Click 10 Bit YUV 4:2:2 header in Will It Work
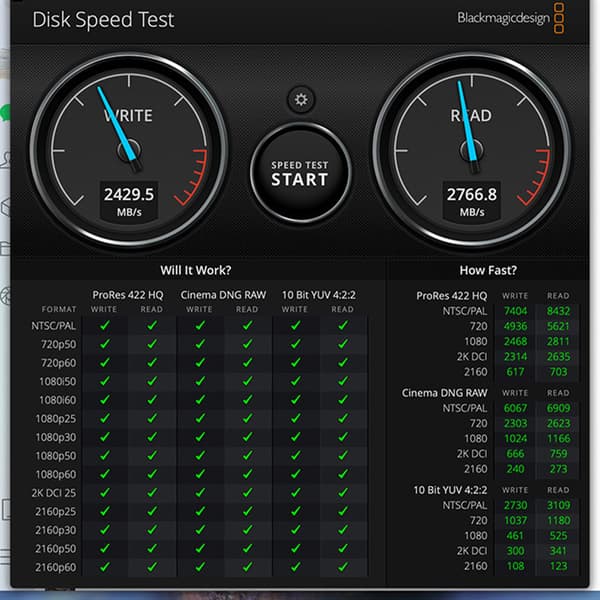 [318, 295]
